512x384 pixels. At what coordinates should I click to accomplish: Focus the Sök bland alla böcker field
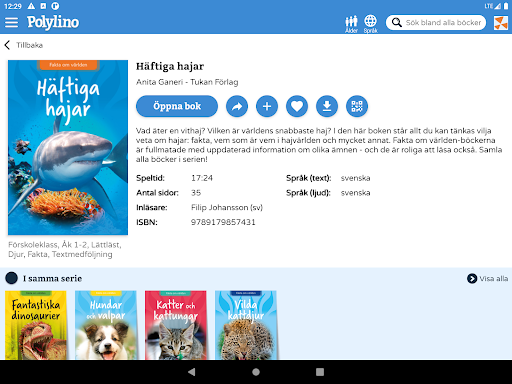click(x=436, y=22)
